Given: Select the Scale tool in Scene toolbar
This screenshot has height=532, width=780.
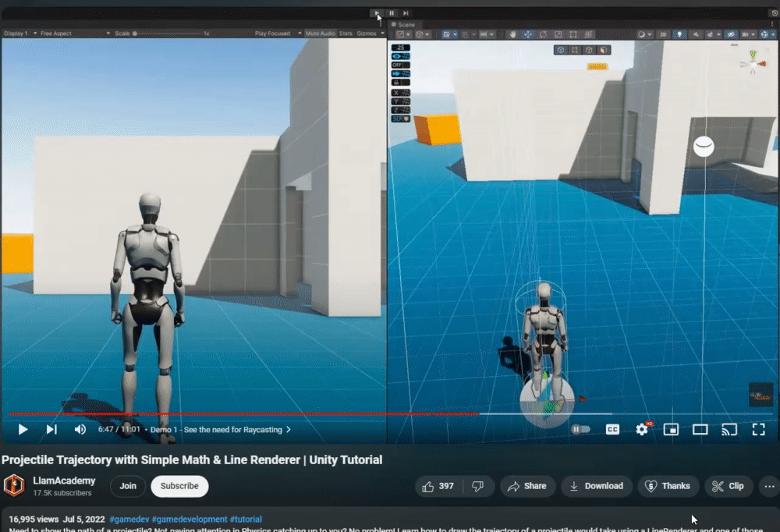Looking at the screenshot, I should tap(558, 34).
